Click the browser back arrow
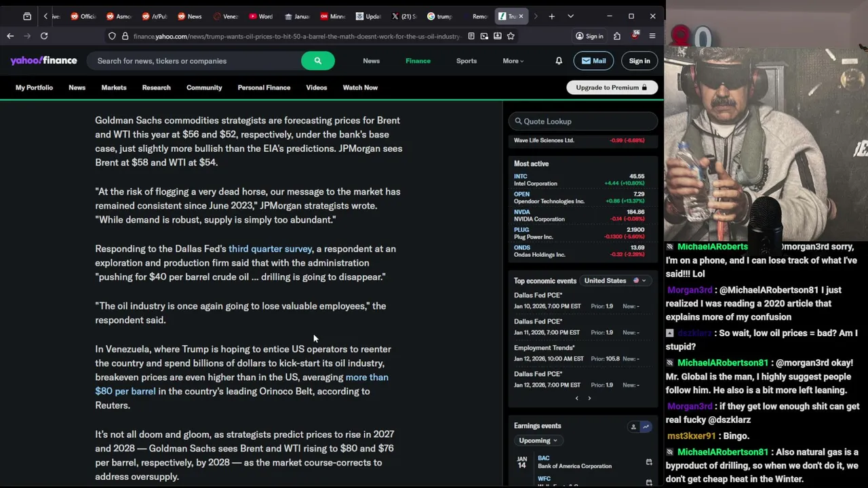868x488 pixels. point(10,36)
